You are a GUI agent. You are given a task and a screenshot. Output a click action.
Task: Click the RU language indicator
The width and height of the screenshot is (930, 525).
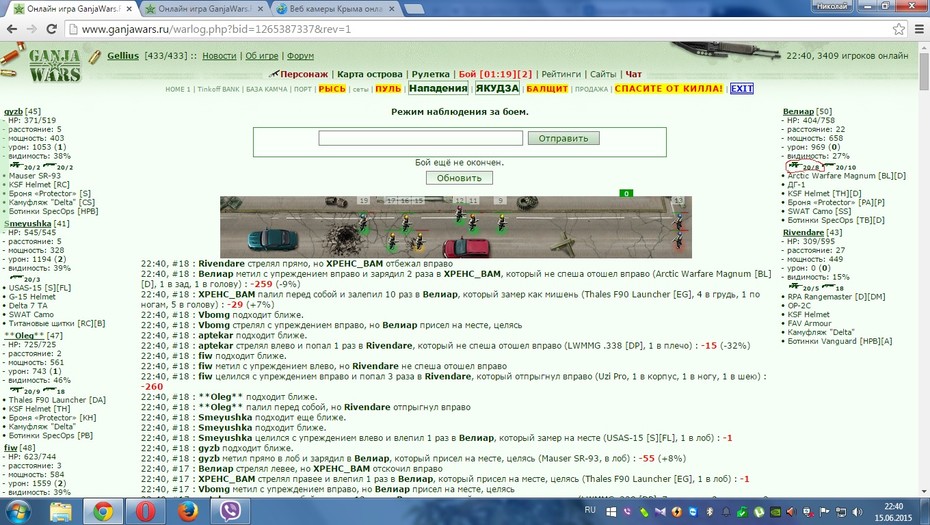(590, 510)
